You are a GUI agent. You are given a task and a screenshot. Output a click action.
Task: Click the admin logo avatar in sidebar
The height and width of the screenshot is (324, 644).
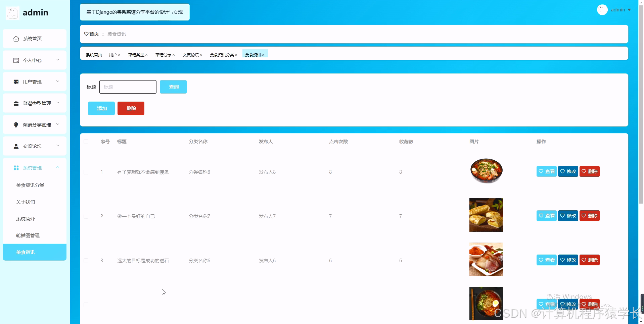coord(13,13)
